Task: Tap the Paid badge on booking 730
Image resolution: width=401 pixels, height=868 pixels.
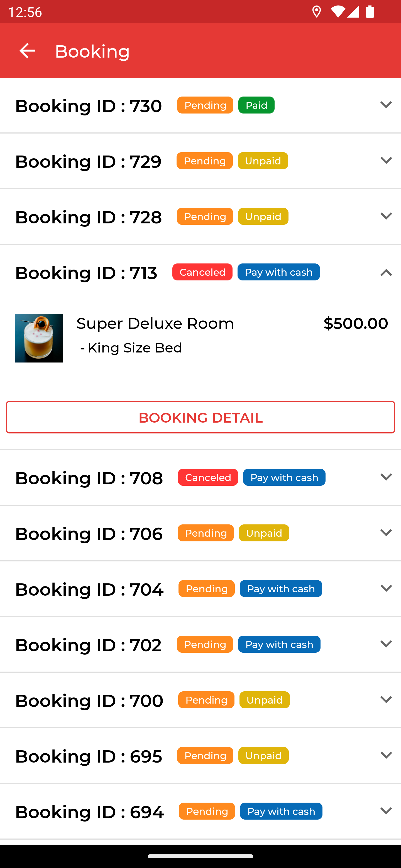Action: [x=256, y=105]
